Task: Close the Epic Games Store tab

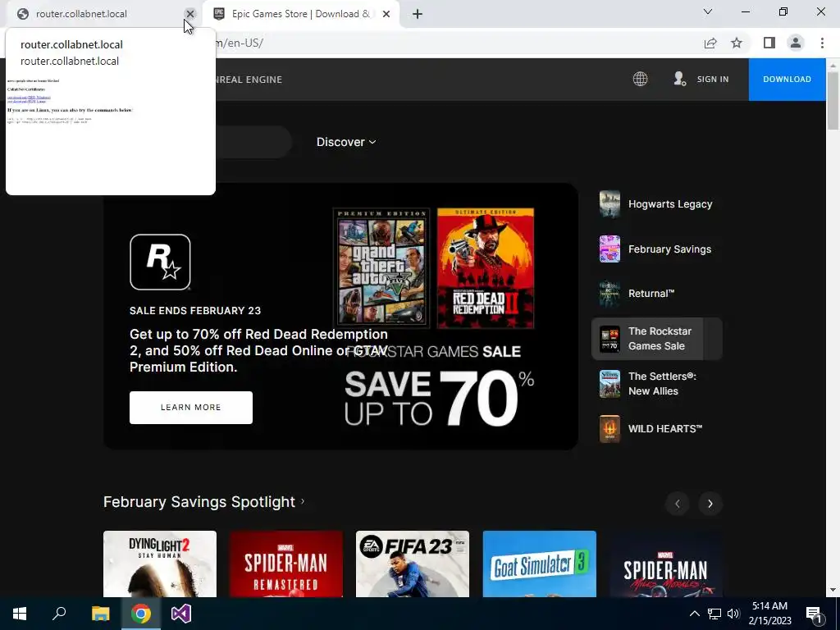Action: coord(386,14)
